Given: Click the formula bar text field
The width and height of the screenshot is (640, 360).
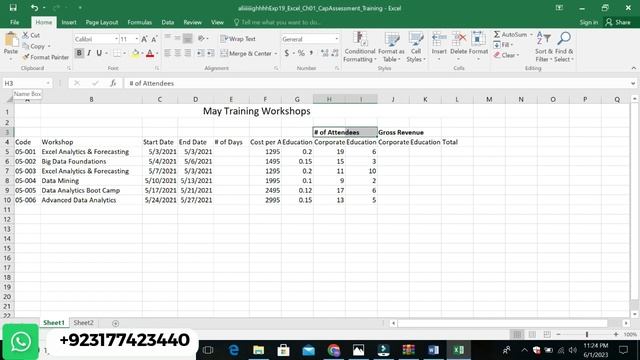Looking at the screenshot, I should click(x=376, y=83).
